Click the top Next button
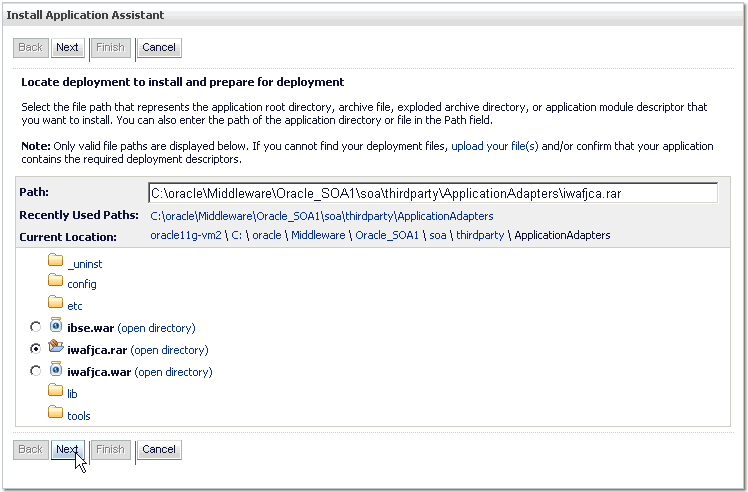 click(67, 48)
